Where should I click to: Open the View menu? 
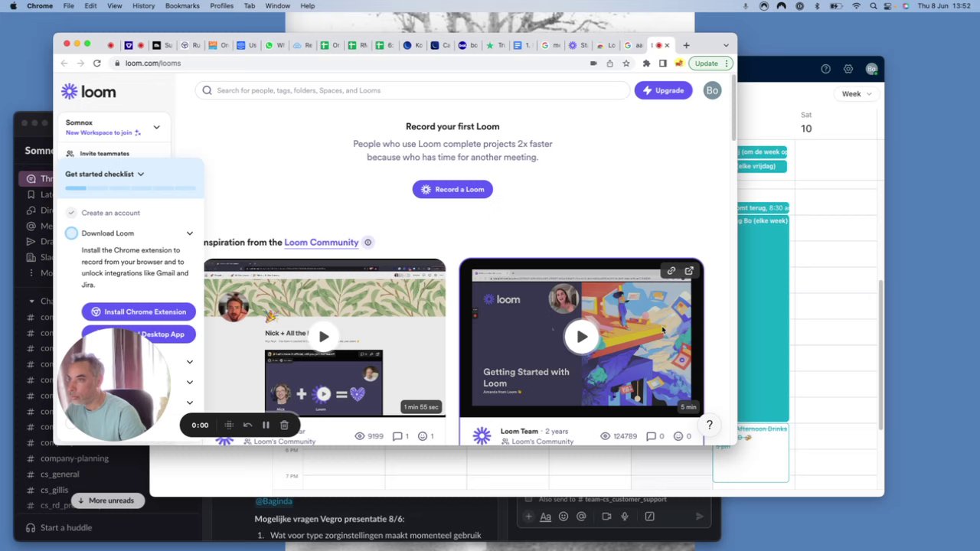click(114, 6)
